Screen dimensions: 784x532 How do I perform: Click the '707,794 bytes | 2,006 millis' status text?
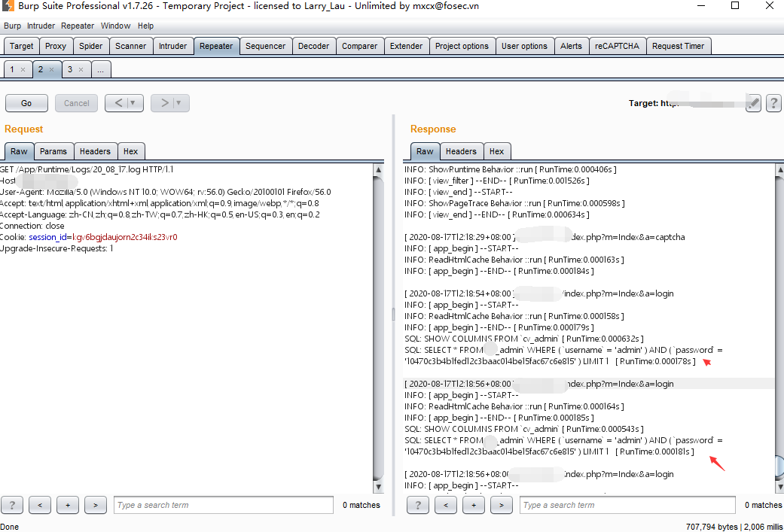(x=734, y=527)
